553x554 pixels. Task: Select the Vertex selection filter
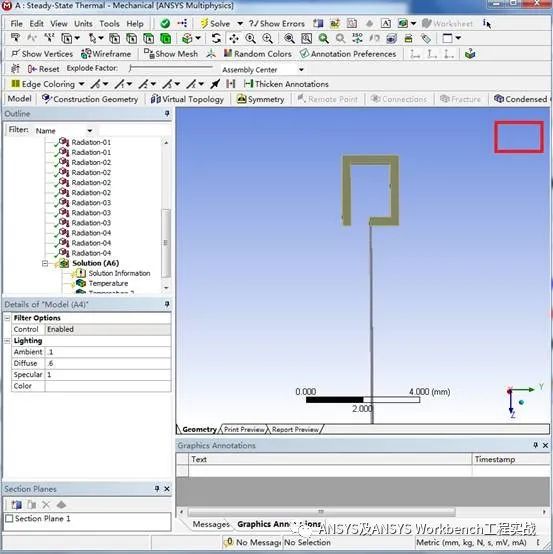114,38
